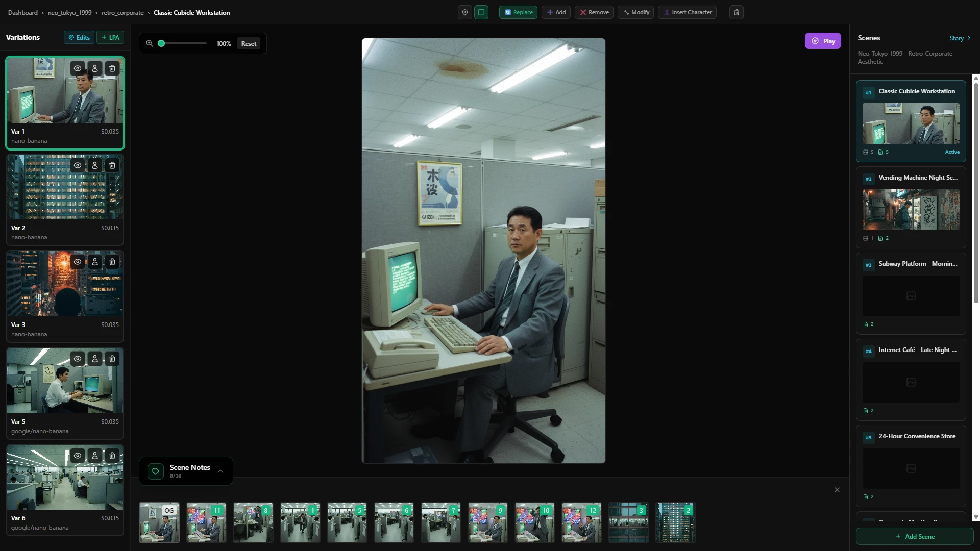Screen dimensions: 980x551
Task: Select the pin marker tool in toolbar
Action: click(464, 12)
